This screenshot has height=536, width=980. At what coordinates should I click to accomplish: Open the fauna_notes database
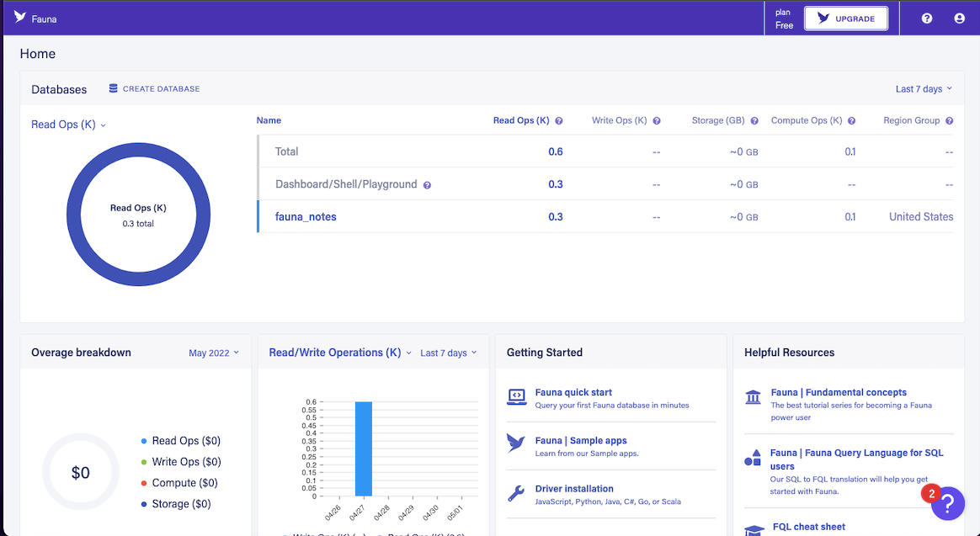pos(306,217)
